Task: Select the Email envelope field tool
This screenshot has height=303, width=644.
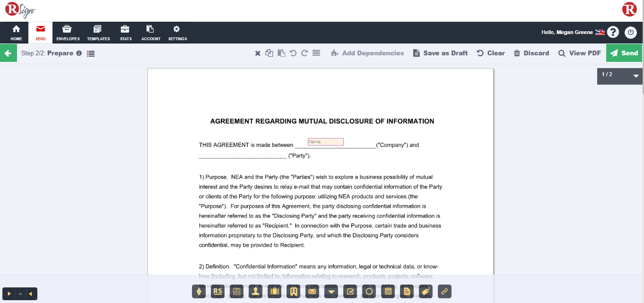Action: tap(312, 291)
